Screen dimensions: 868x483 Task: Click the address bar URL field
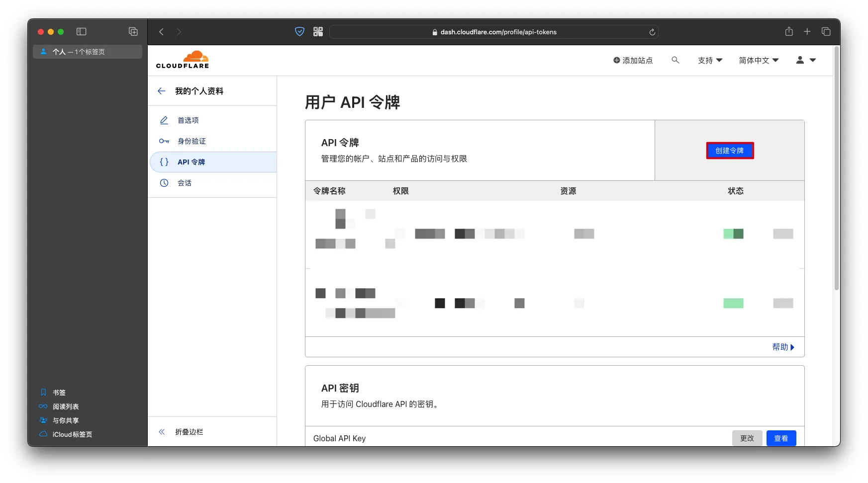coord(494,32)
